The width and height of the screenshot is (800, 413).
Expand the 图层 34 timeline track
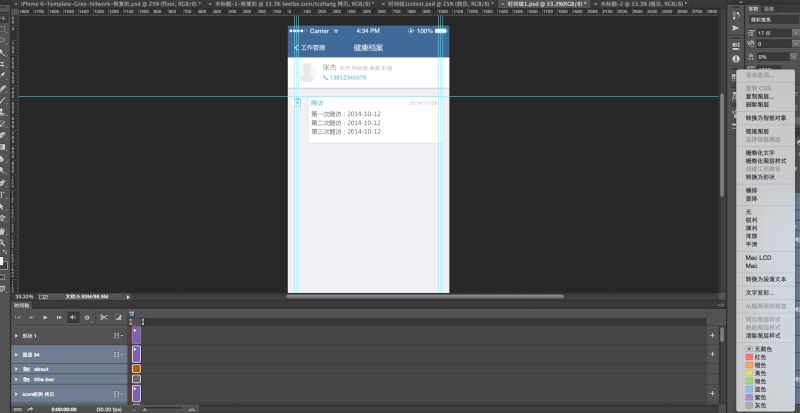point(16,354)
